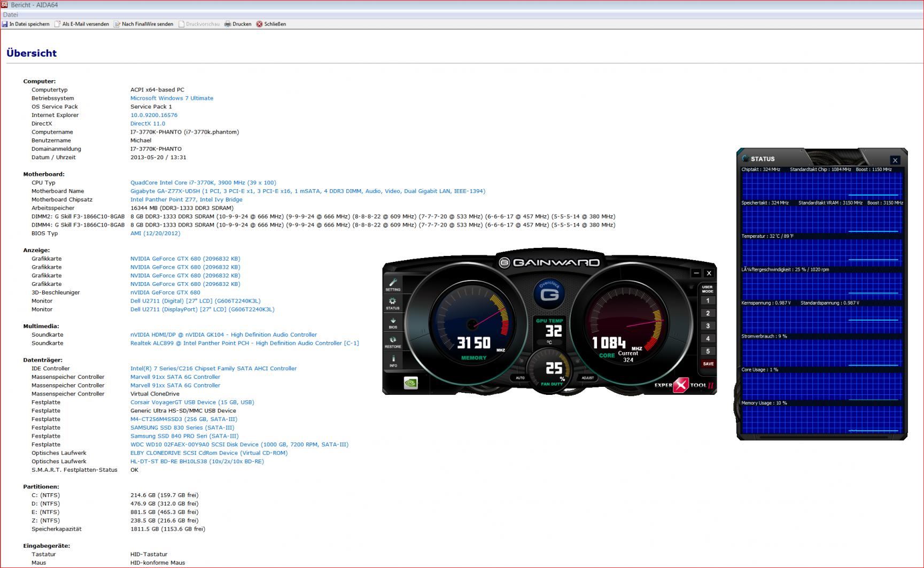
Task: Open the Setting wrench icon in Gainward tool
Action: [393, 284]
